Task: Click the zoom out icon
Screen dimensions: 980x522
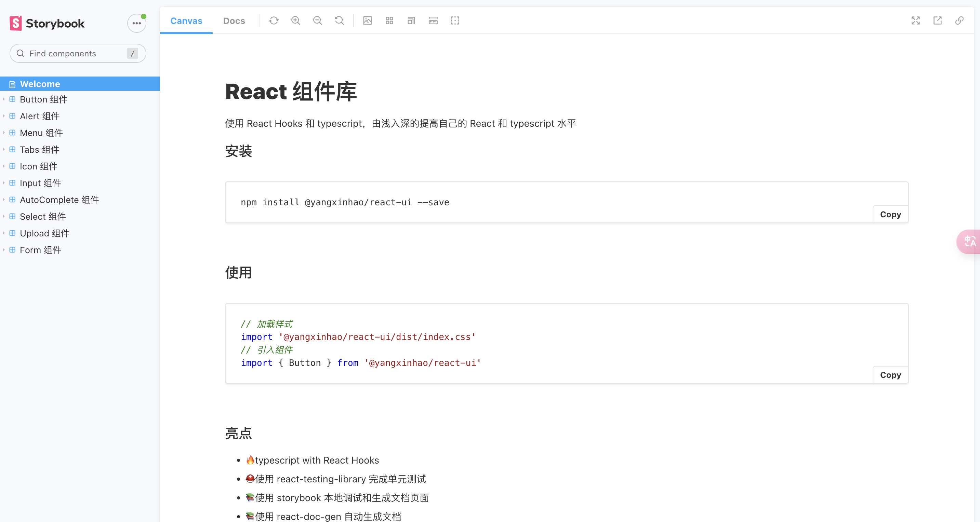Action: coord(317,20)
